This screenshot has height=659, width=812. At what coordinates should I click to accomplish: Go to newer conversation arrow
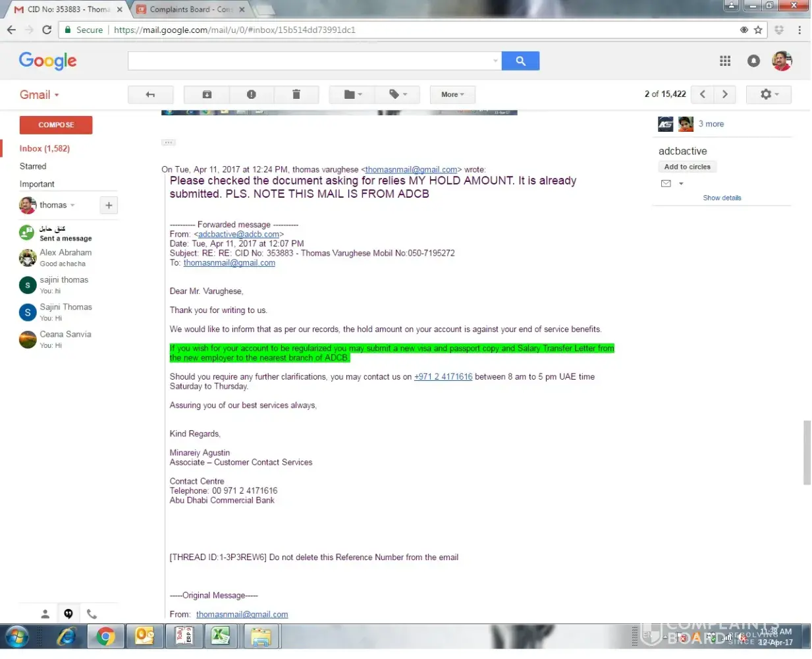703,94
